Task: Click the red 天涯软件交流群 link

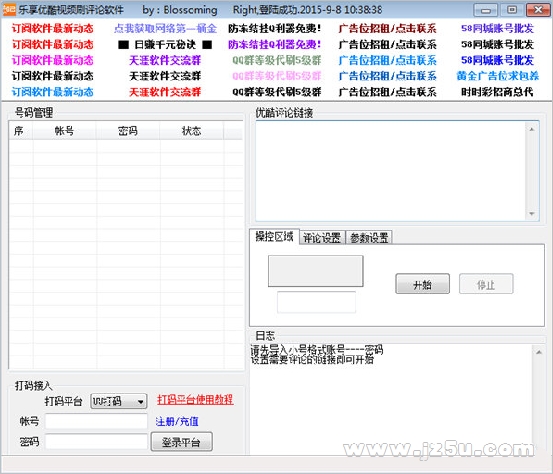Action: [165, 92]
